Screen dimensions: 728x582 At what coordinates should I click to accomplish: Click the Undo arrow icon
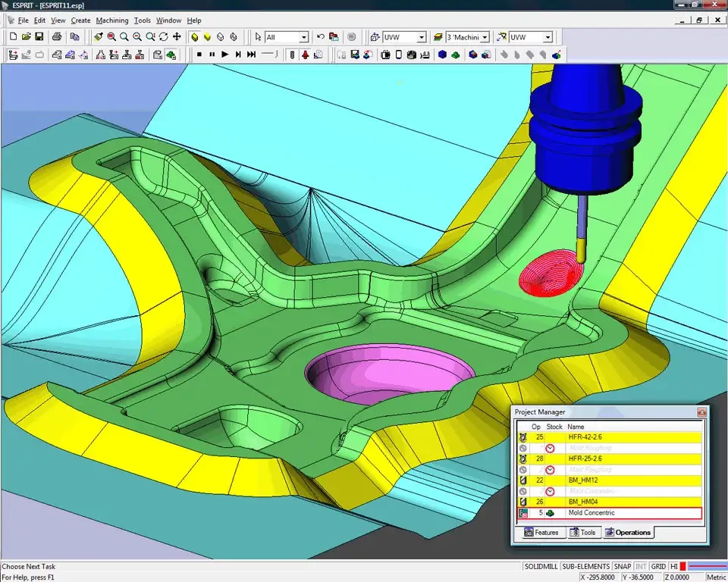320,36
